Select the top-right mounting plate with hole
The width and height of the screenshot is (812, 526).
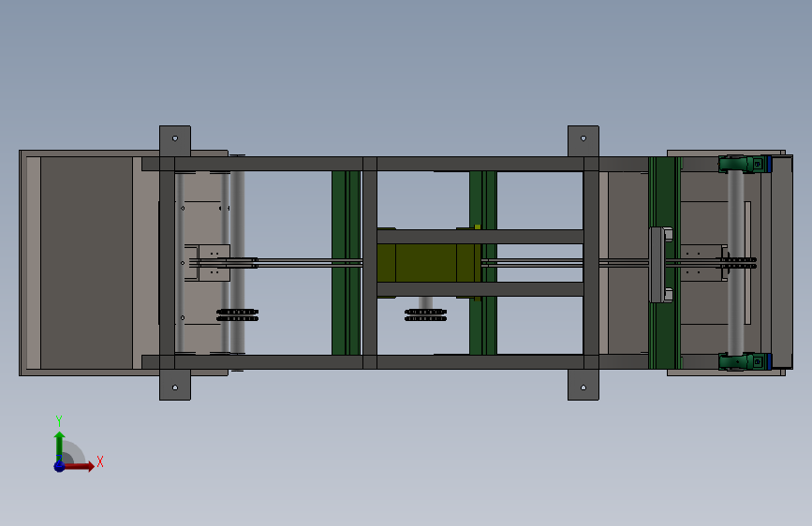[x=583, y=140]
